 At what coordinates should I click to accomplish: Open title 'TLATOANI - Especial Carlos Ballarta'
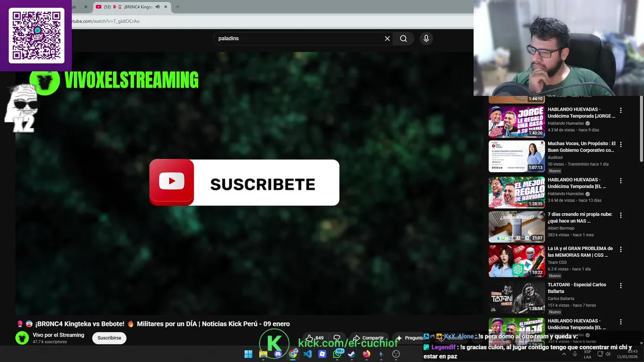577,288
